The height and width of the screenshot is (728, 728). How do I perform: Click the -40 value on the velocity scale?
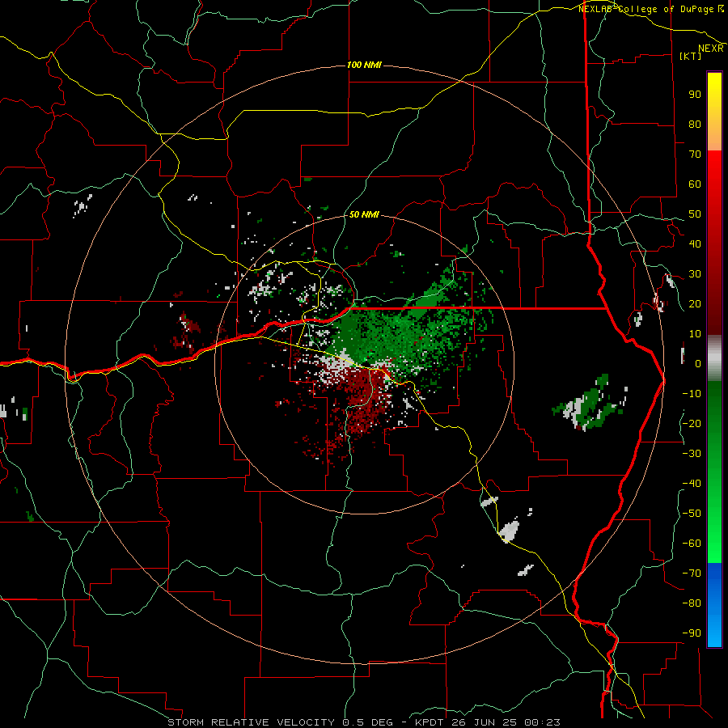692,484
